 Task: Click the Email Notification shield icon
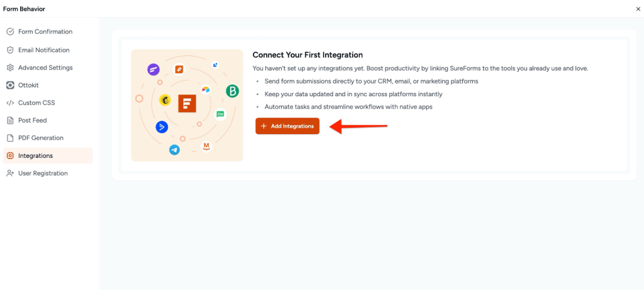[x=10, y=50]
